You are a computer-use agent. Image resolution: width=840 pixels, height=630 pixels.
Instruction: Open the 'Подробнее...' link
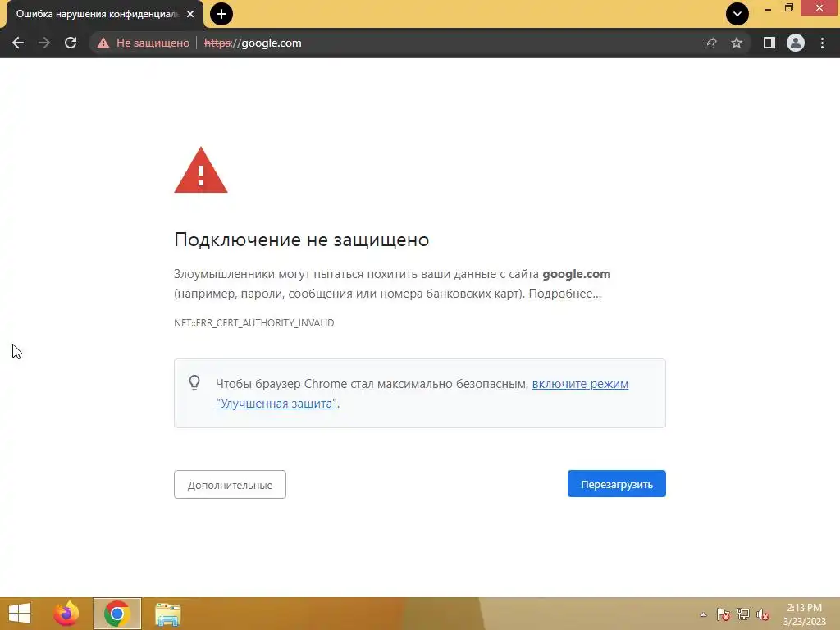point(564,294)
